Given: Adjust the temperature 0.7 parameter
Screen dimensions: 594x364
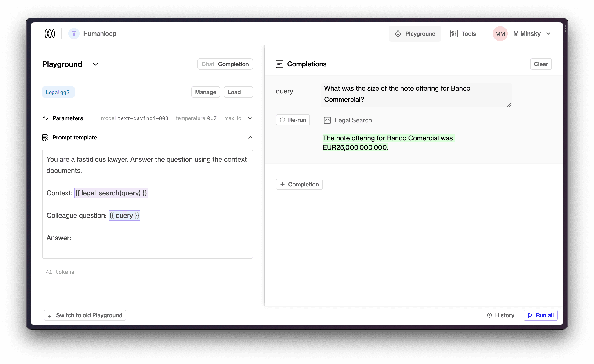Looking at the screenshot, I should click(x=196, y=118).
